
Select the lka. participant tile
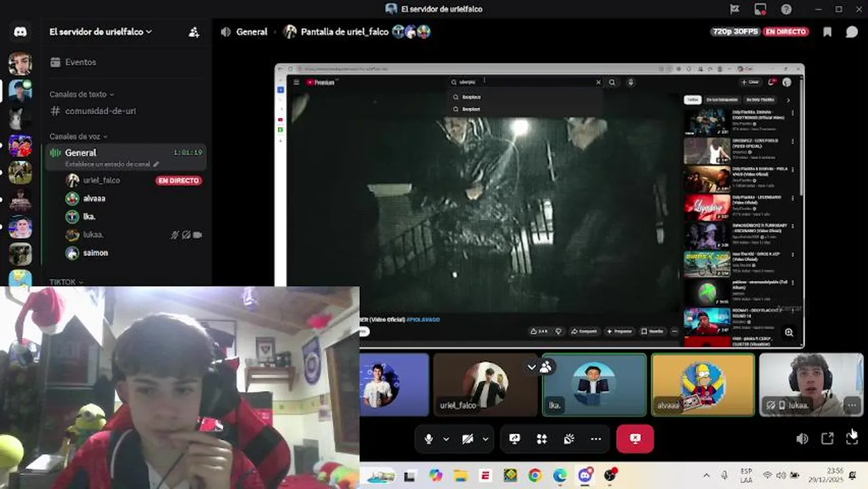point(594,384)
